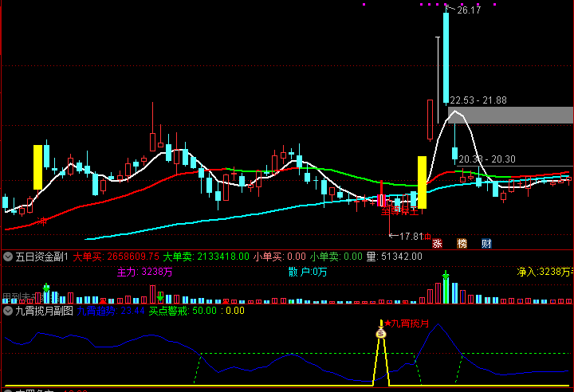Click the first yellow vertical signal bar on left
This screenshot has width=574, height=392.
(37, 167)
